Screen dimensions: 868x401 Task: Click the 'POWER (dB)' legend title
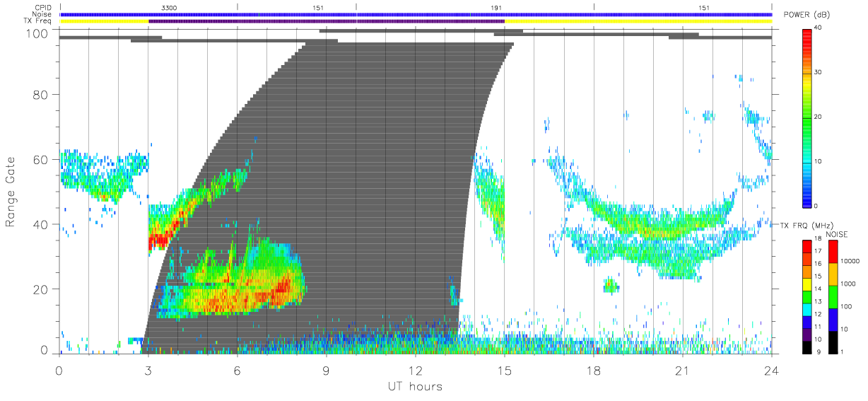806,16
